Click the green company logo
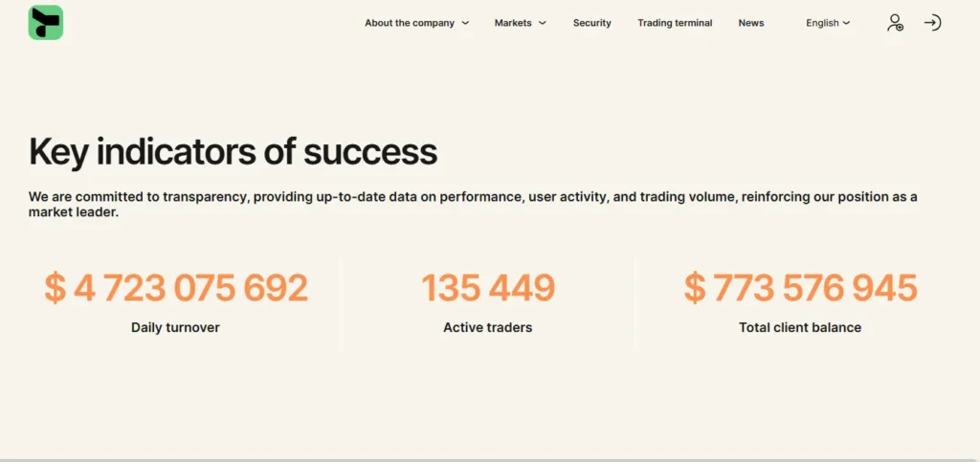Viewport: 980px width, 462px height. (46, 22)
